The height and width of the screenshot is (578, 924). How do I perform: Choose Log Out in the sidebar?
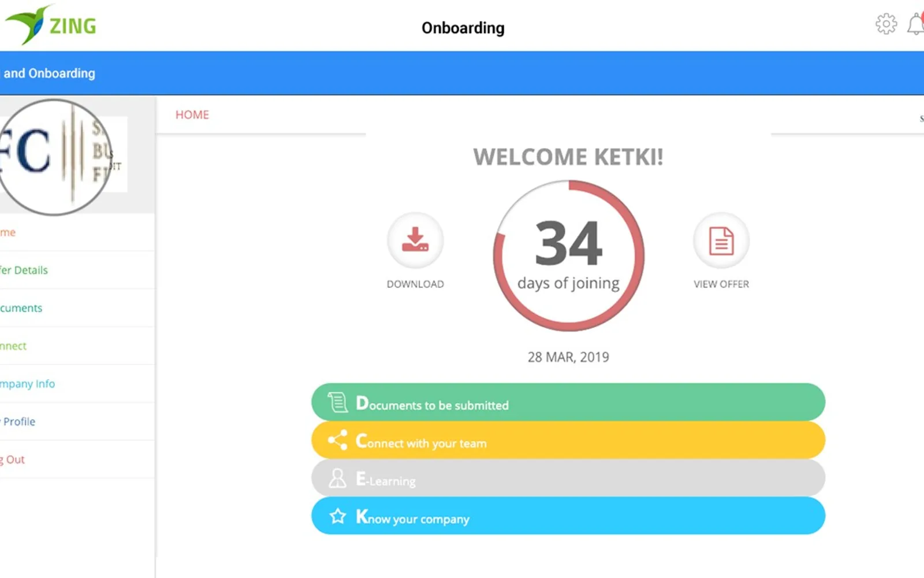click(x=77, y=460)
